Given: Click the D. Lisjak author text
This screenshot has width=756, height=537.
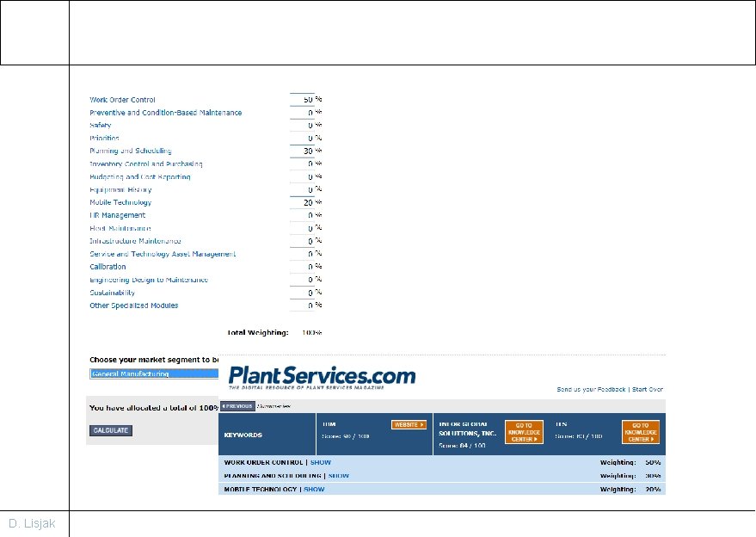Looking at the screenshot, I should pos(32,523).
